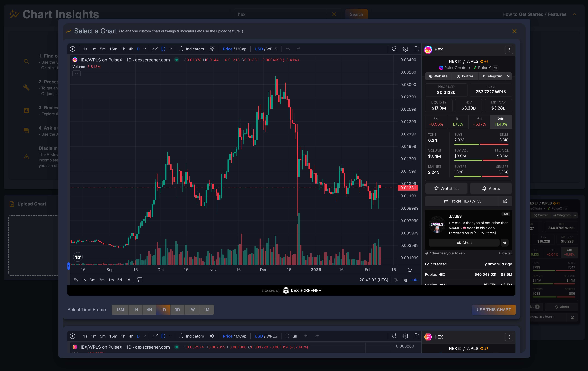The image size is (588, 371).
Task: Select the 1W time frame option
Action: (192, 309)
